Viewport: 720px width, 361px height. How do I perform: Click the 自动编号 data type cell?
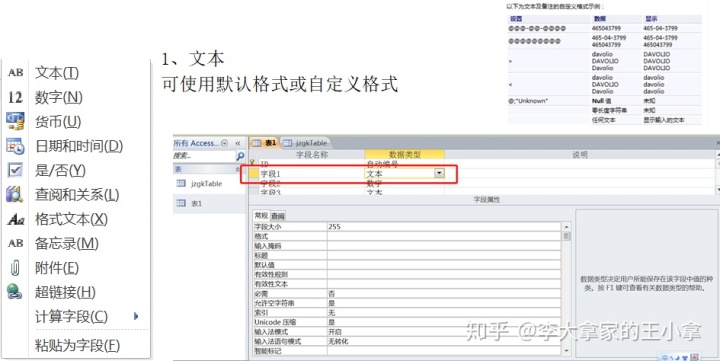click(405, 164)
